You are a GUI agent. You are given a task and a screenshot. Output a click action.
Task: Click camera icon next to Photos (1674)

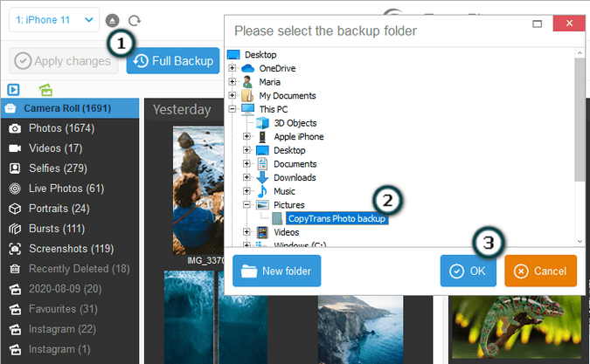[x=15, y=128]
